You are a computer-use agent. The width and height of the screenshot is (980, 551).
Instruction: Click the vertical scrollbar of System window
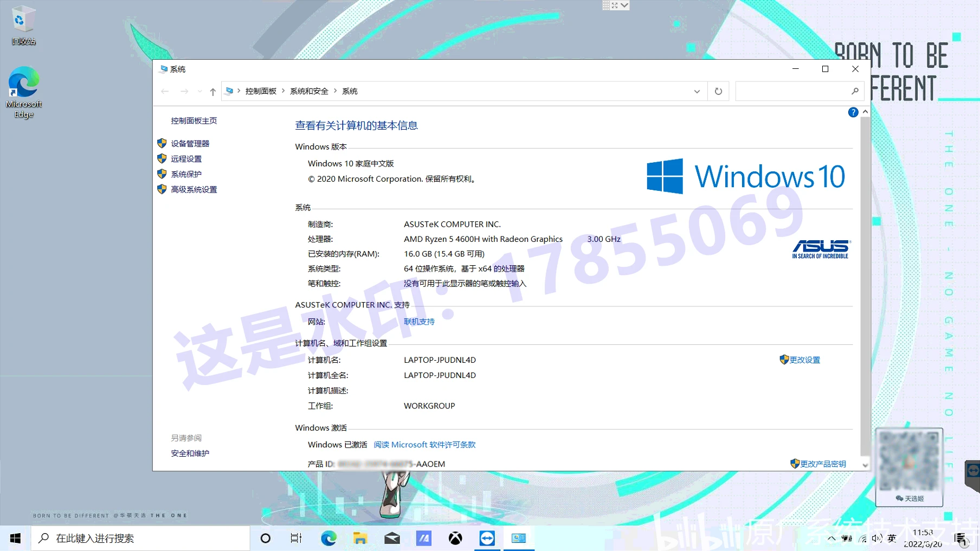tap(865, 286)
